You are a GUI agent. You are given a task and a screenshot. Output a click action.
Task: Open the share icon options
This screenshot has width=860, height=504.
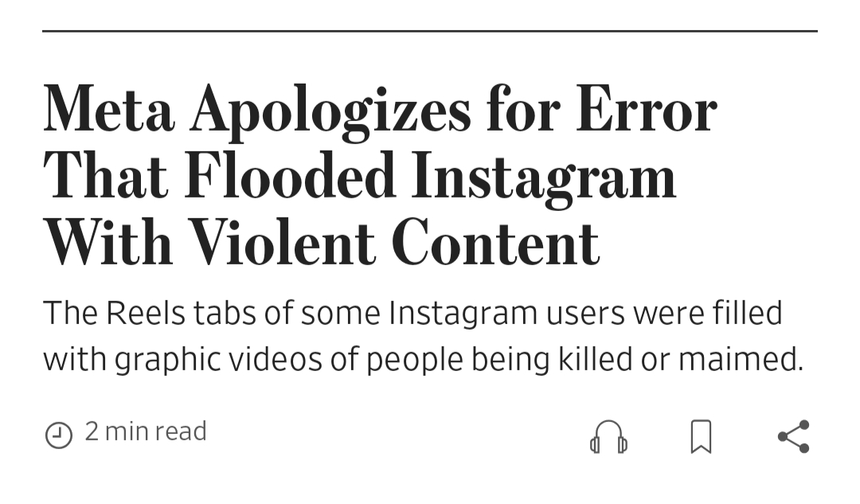(x=793, y=436)
